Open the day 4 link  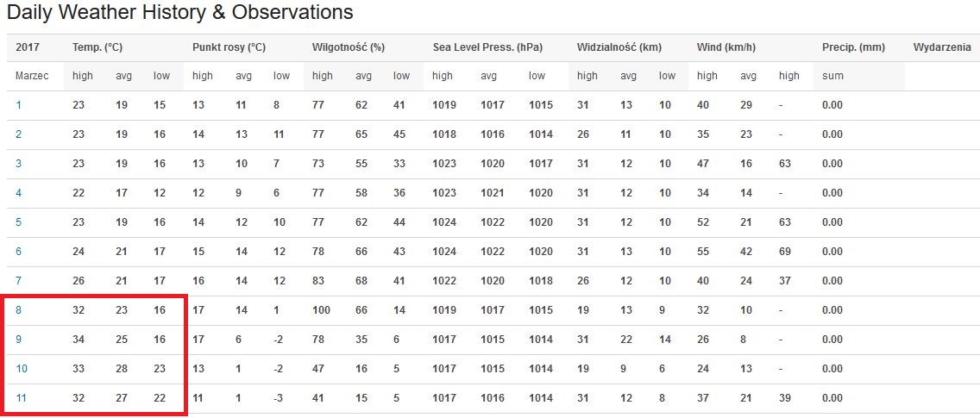(x=19, y=193)
